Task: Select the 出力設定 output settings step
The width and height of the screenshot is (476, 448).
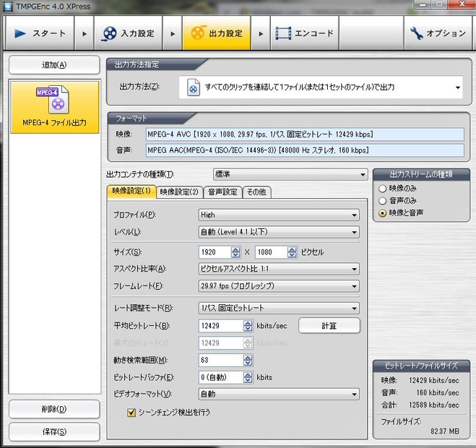Action: [217, 33]
